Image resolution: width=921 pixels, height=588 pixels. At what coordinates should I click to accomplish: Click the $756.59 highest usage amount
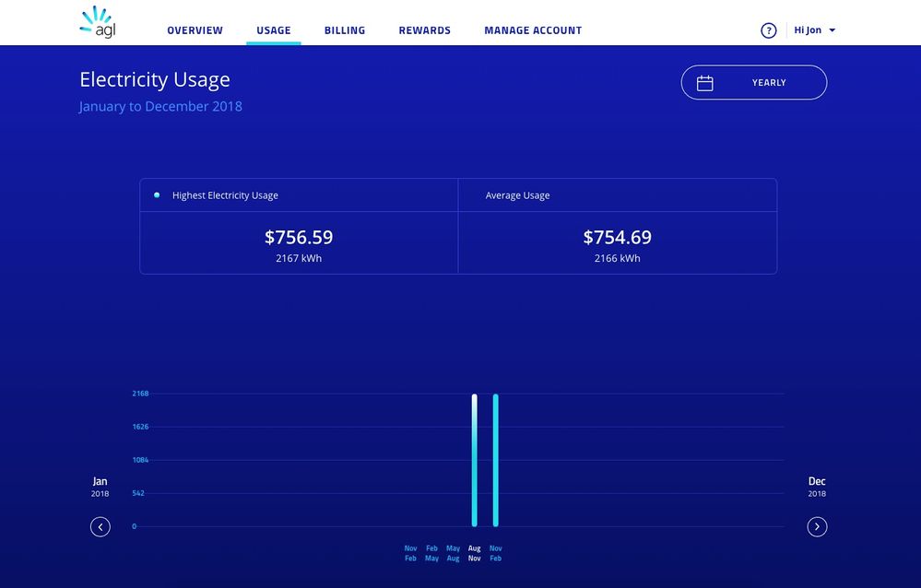(x=299, y=238)
